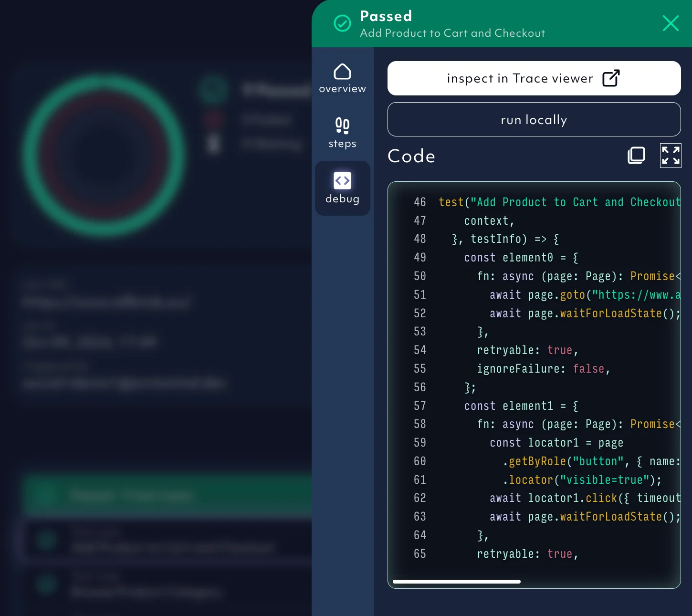Click the footprints steps icon

[342, 126]
